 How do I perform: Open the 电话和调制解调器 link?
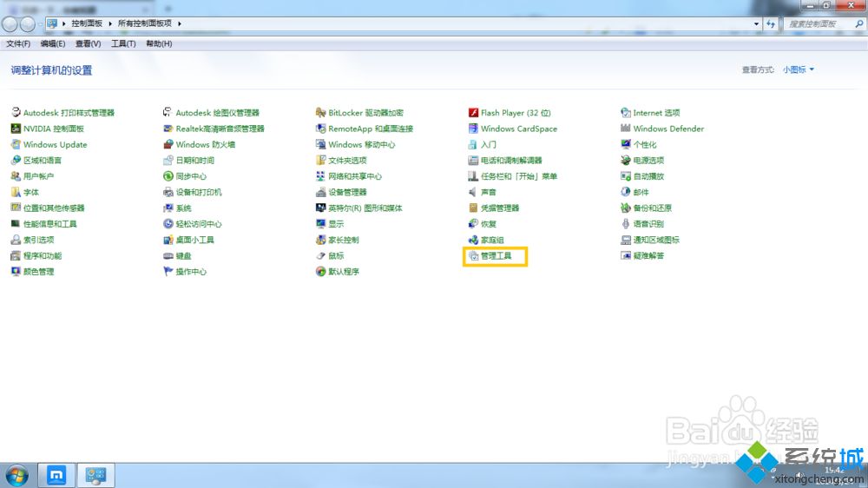(x=511, y=161)
